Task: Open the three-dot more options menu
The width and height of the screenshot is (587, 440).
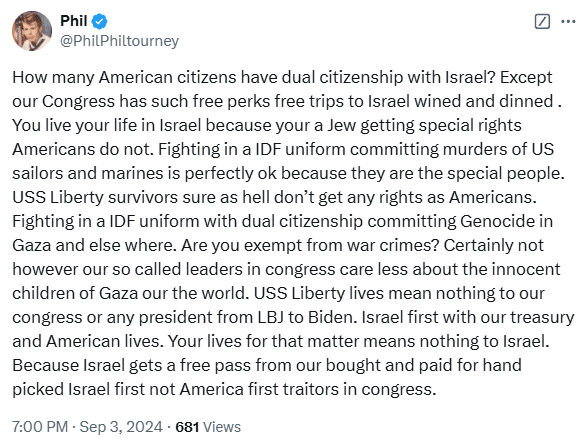Action: pos(568,21)
